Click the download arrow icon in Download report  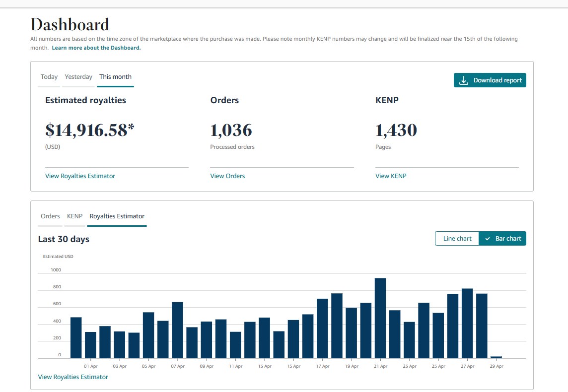pyautogui.click(x=464, y=80)
